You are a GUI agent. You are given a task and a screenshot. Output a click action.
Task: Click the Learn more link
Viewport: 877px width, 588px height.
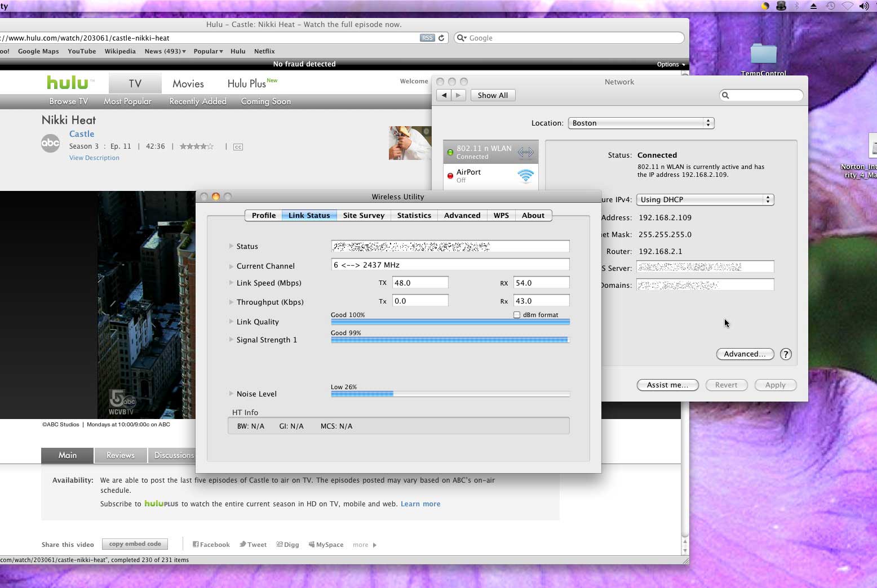[420, 504]
